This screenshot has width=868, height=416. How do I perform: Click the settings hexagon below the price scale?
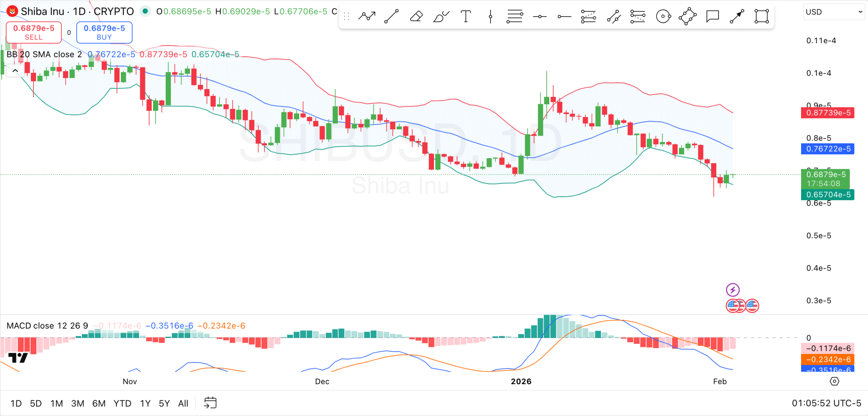click(834, 381)
